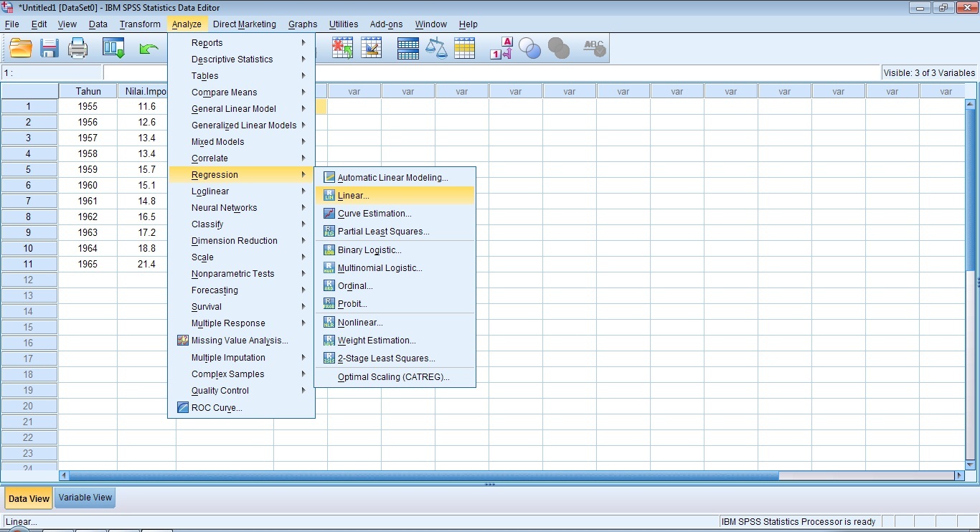Click the cell containing 18.8

click(146, 248)
